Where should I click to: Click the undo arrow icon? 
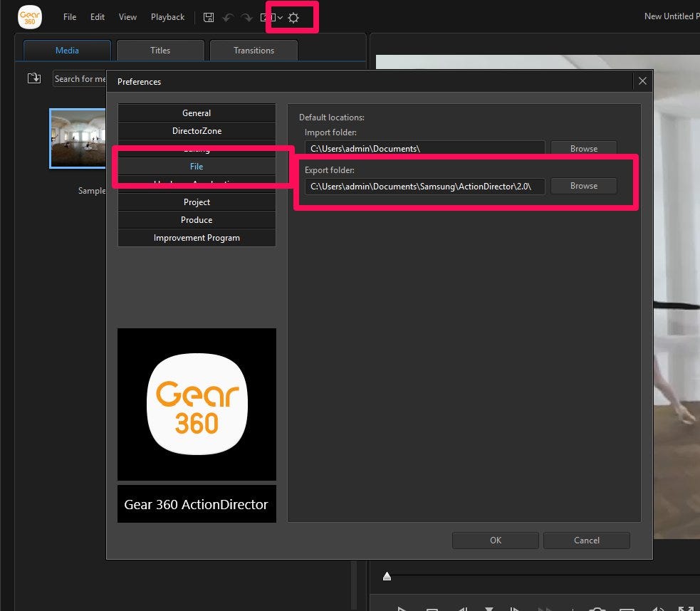[228, 18]
